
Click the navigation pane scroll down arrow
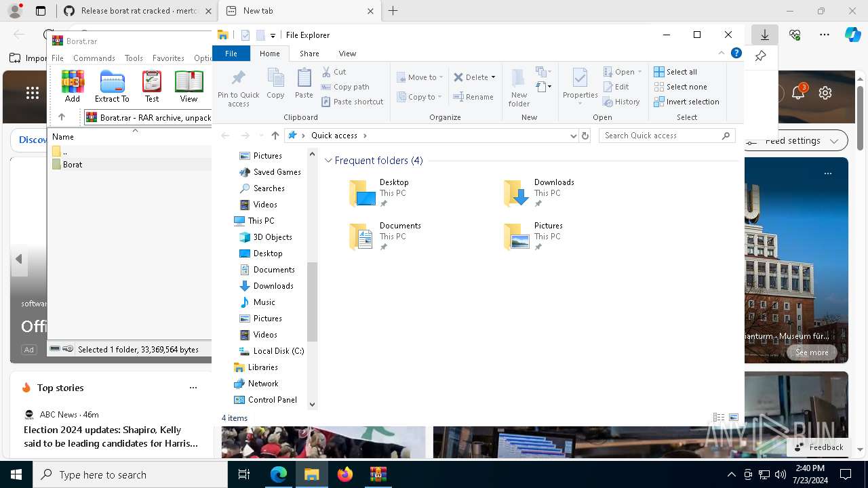313,405
